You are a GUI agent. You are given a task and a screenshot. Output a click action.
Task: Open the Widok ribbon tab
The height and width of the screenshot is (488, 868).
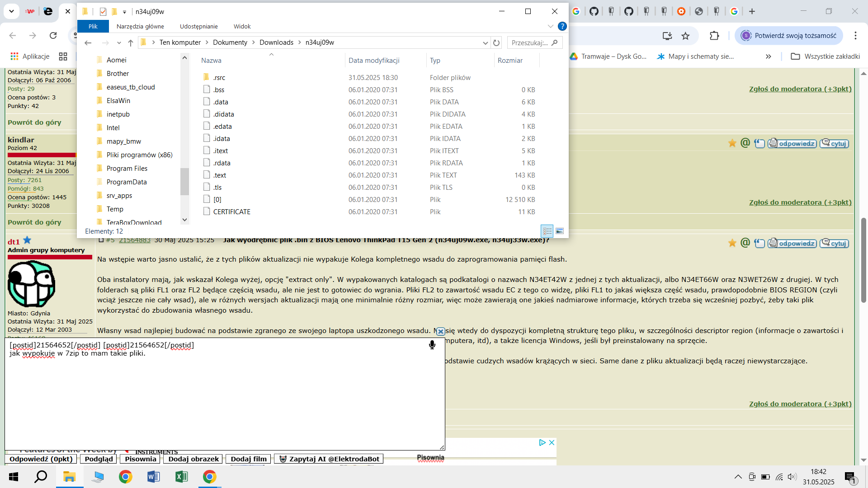tap(242, 26)
